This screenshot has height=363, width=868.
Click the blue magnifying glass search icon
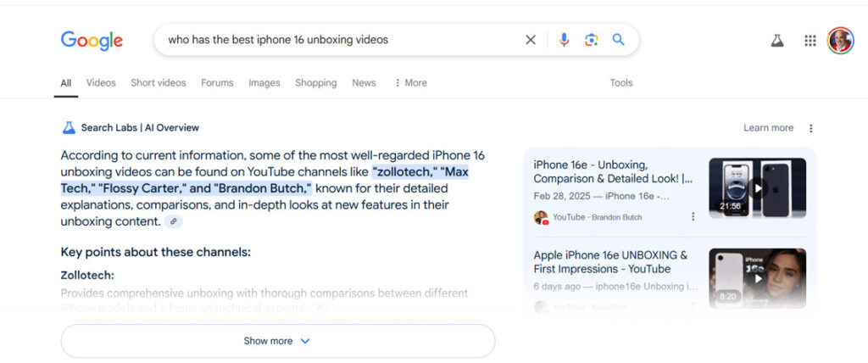tap(618, 40)
